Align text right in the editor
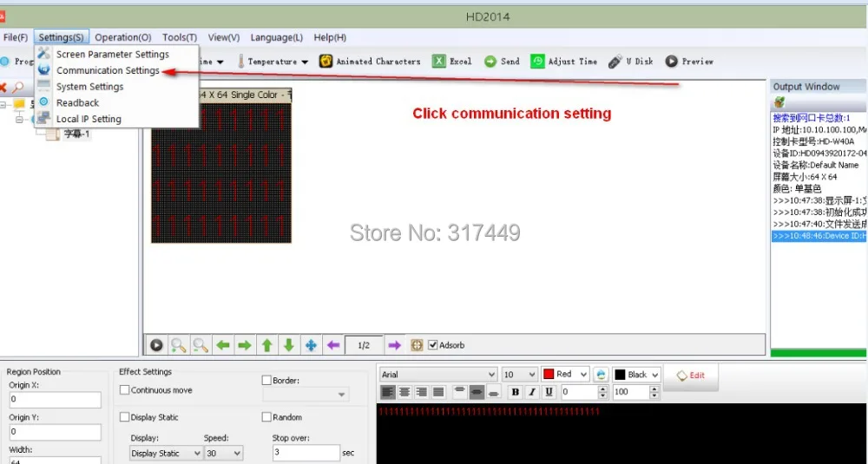 422,392
